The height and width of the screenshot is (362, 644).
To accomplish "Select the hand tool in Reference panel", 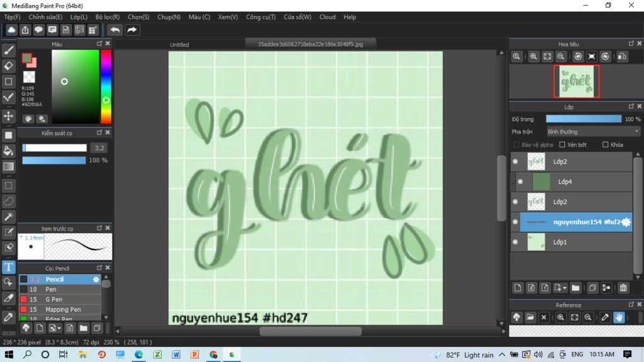I will 619,317.
